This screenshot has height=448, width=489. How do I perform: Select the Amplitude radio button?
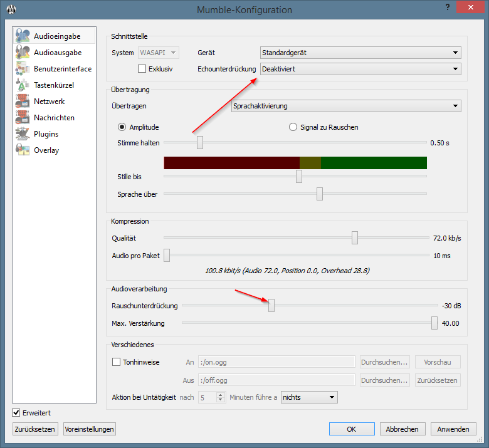pyautogui.click(x=122, y=127)
